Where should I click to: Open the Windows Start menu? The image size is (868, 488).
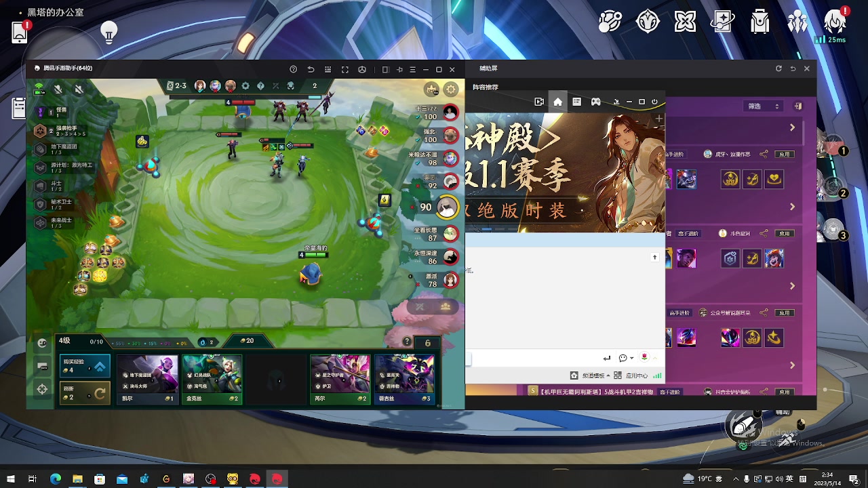(x=11, y=479)
